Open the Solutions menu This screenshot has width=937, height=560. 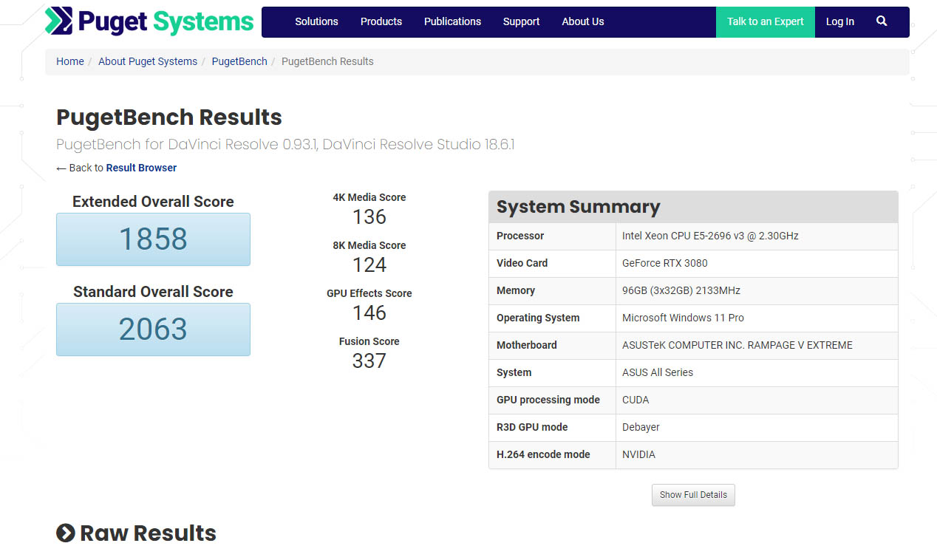coord(316,21)
